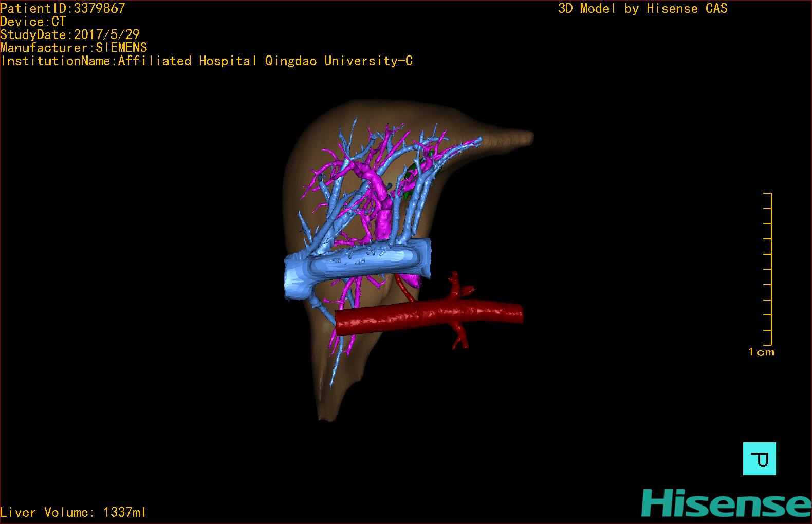This screenshot has height=524, width=812.
Task: Click the InstitutionName label text
Action: [x=207, y=61]
